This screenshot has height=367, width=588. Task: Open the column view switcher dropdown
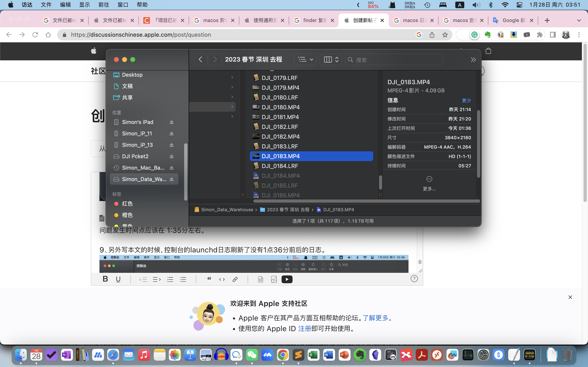click(x=331, y=60)
